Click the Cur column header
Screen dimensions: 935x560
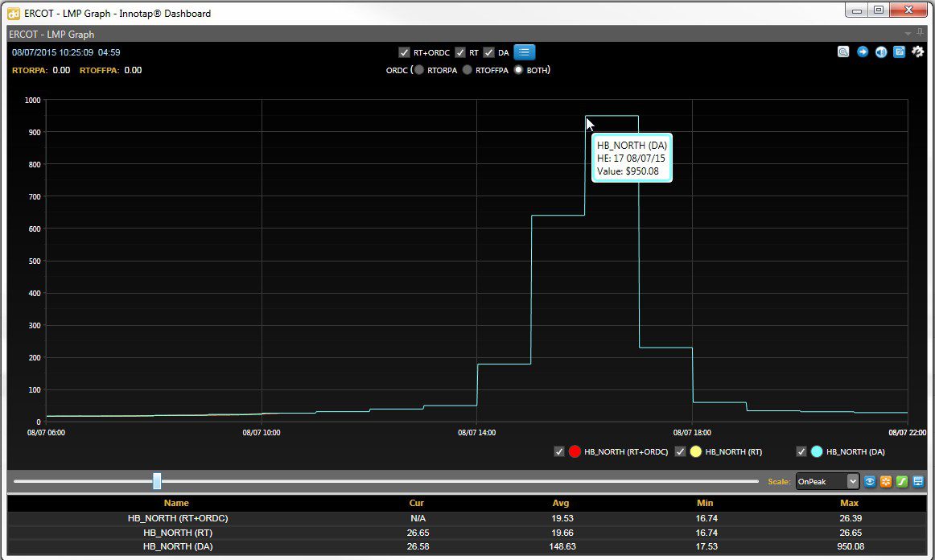point(417,503)
